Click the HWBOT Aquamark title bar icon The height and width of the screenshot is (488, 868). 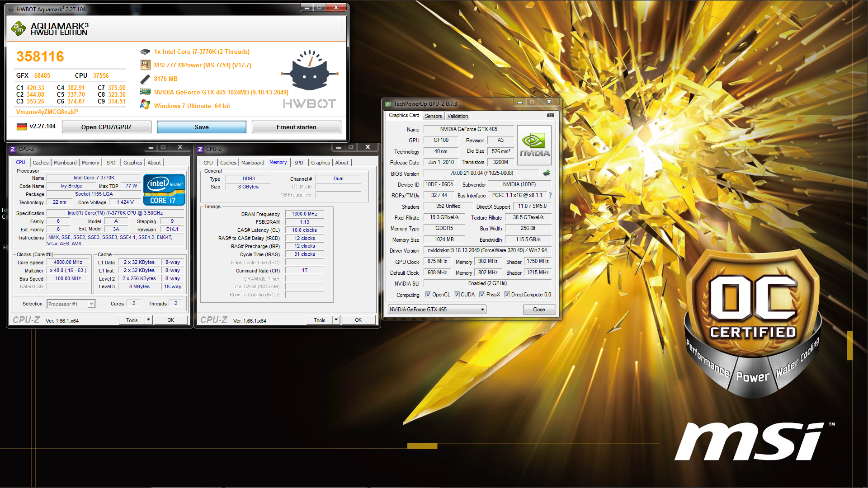pos(11,9)
